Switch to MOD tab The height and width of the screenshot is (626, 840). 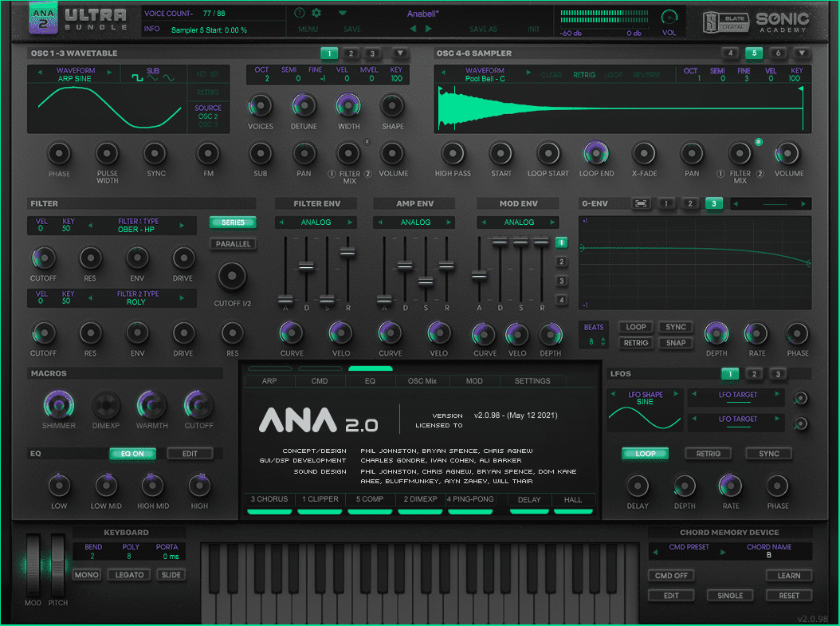474,381
